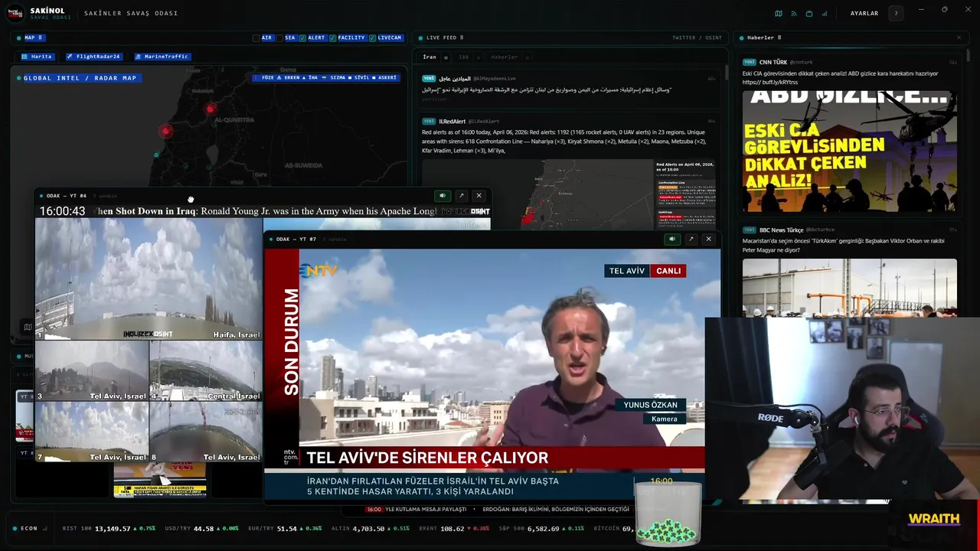This screenshot has width=980, height=551.
Task: Switch to the MarineTraffic tab
Action: click(x=162, y=57)
